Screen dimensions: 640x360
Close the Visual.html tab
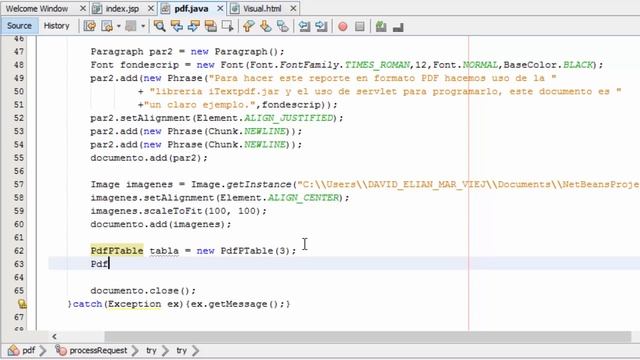(293, 9)
